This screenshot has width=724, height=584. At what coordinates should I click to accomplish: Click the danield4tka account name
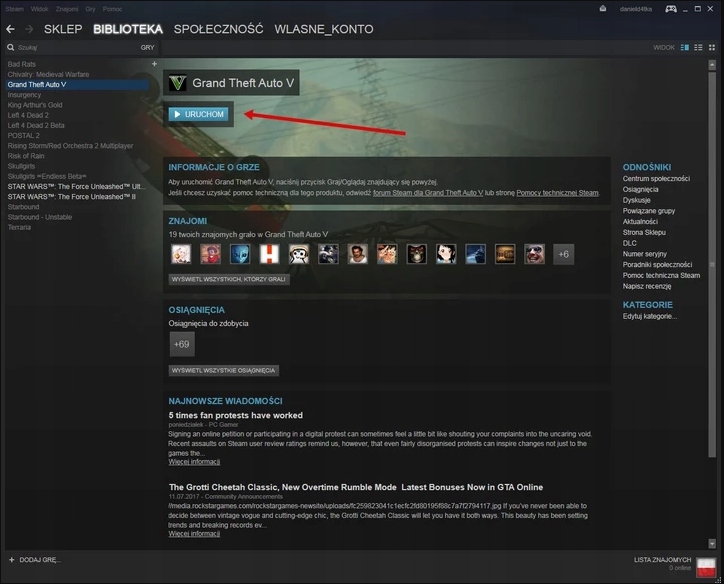636,9
